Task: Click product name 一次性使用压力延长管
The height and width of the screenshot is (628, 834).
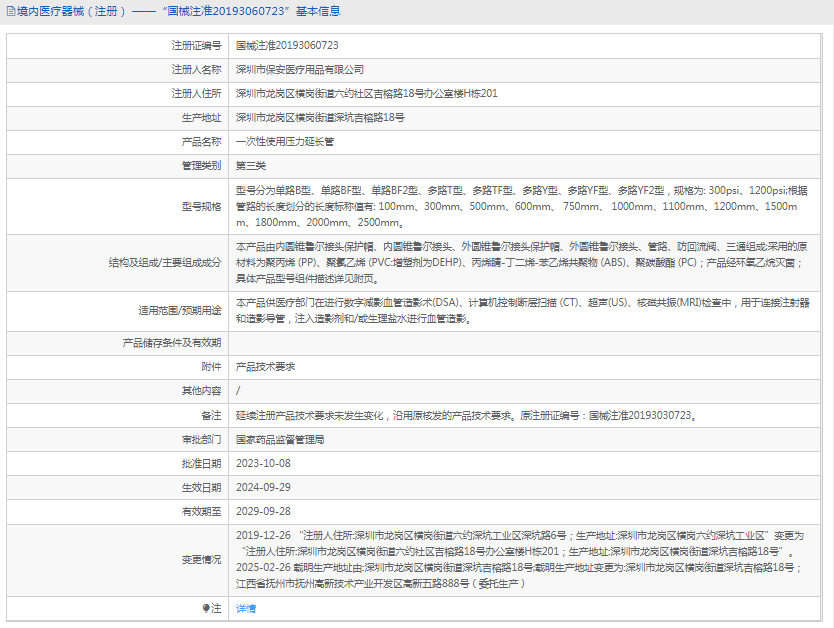Action: (x=285, y=142)
